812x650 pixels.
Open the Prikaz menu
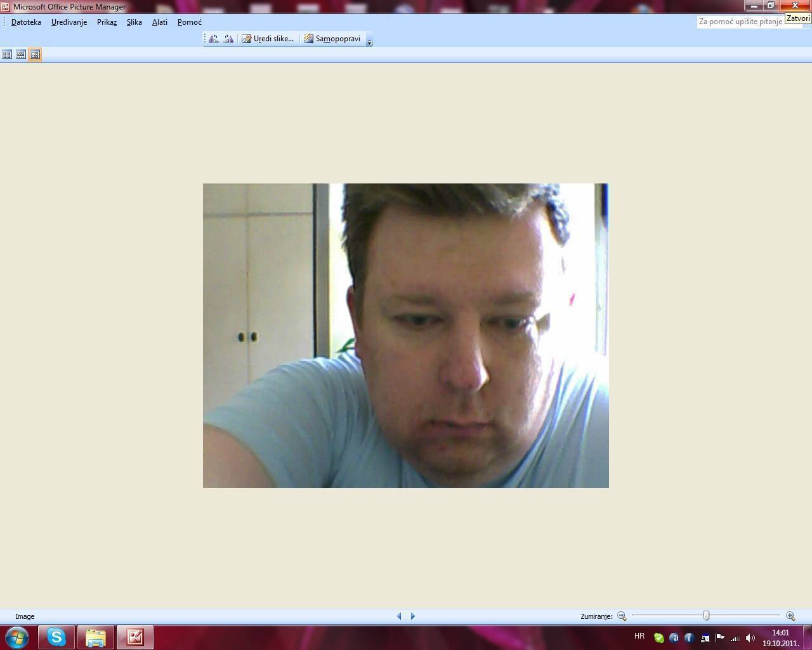point(107,22)
